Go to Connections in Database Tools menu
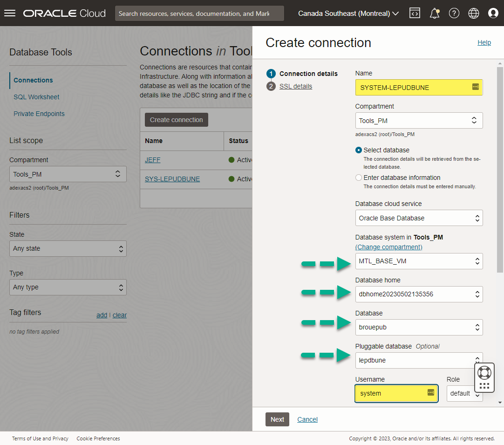Image resolution: width=504 pixels, height=445 pixels. tap(33, 80)
